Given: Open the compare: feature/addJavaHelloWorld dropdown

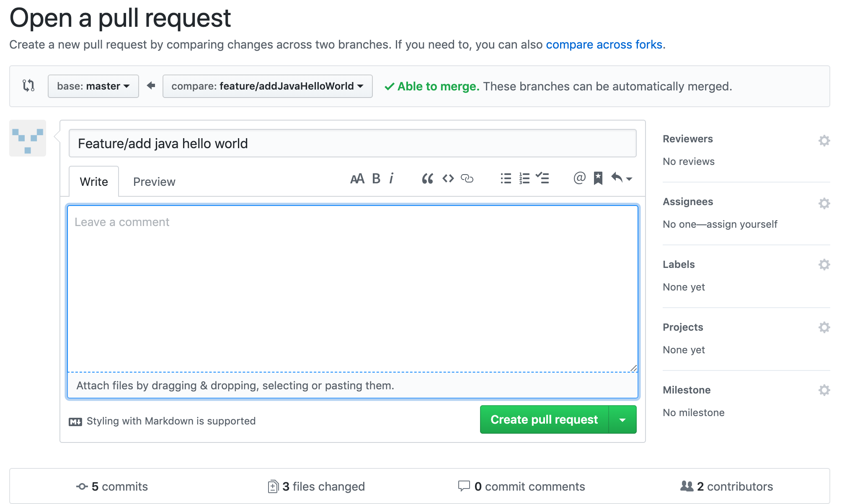Looking at the screenshot, I should pyautogui.click(x=267, y=86).
